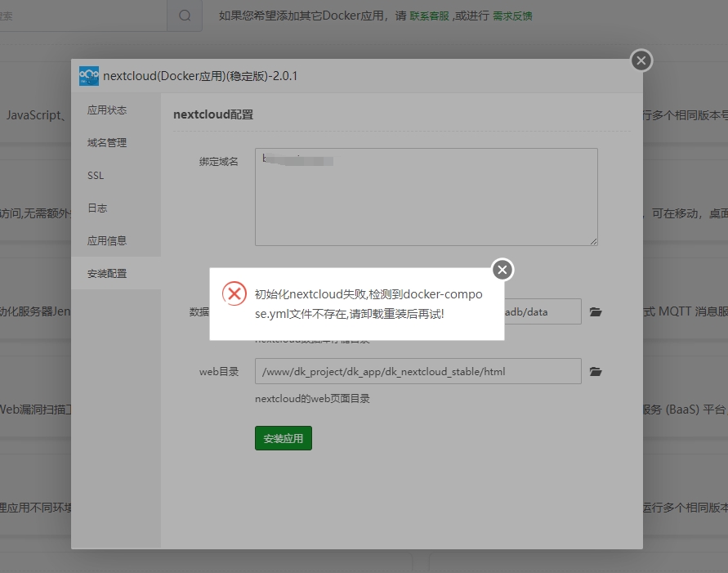Click the web目录 path input field
Screen dimensions: 728x573
(x=418, y=371)
